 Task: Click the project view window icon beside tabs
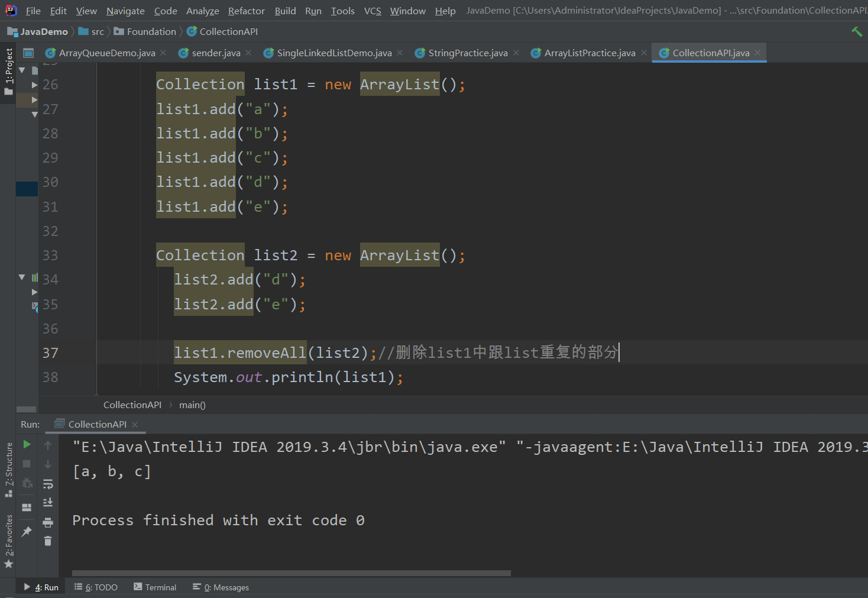(28, 53)
